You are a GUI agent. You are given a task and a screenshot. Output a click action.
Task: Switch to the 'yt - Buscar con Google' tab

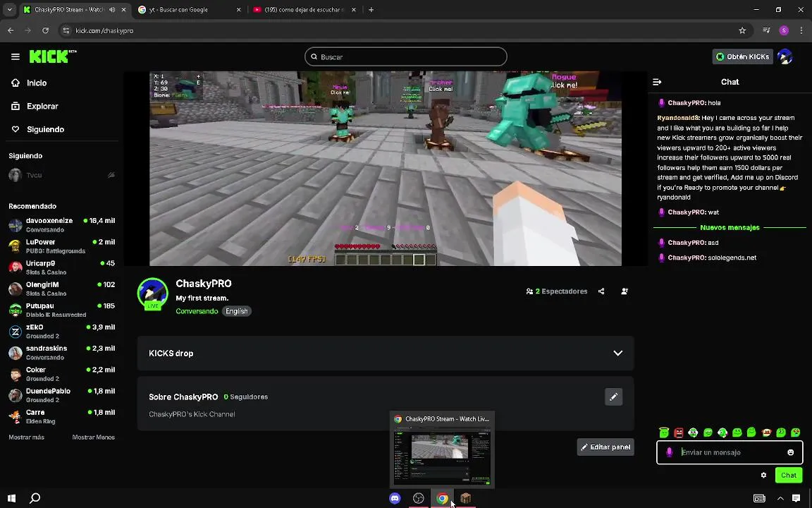coord(190,10)
